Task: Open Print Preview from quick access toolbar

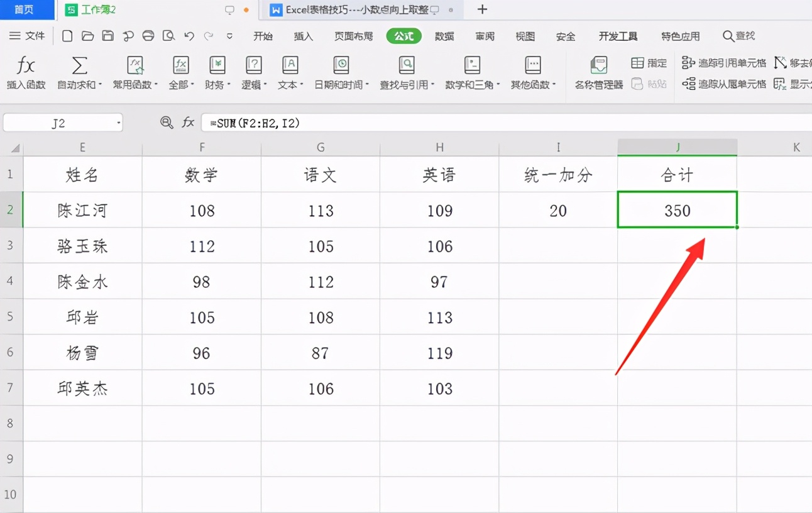Action: pyautogui.click(x=168, y=36)
